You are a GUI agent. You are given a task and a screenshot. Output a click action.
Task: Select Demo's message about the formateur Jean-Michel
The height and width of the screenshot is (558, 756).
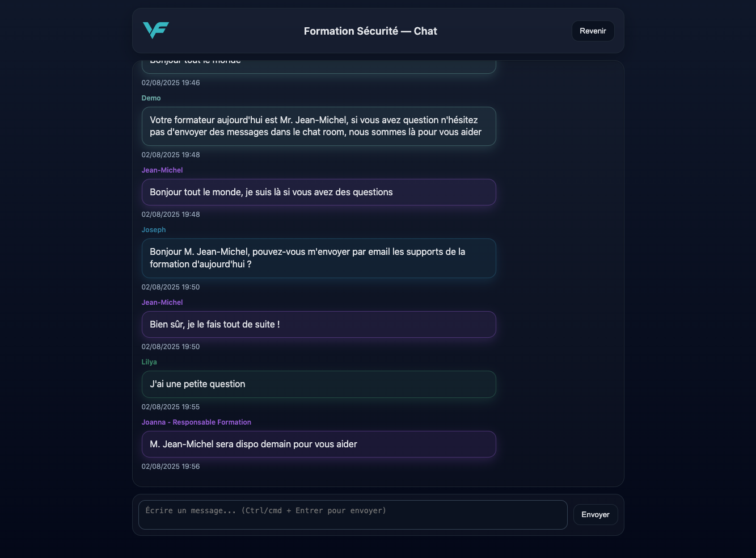pos(319,126)
